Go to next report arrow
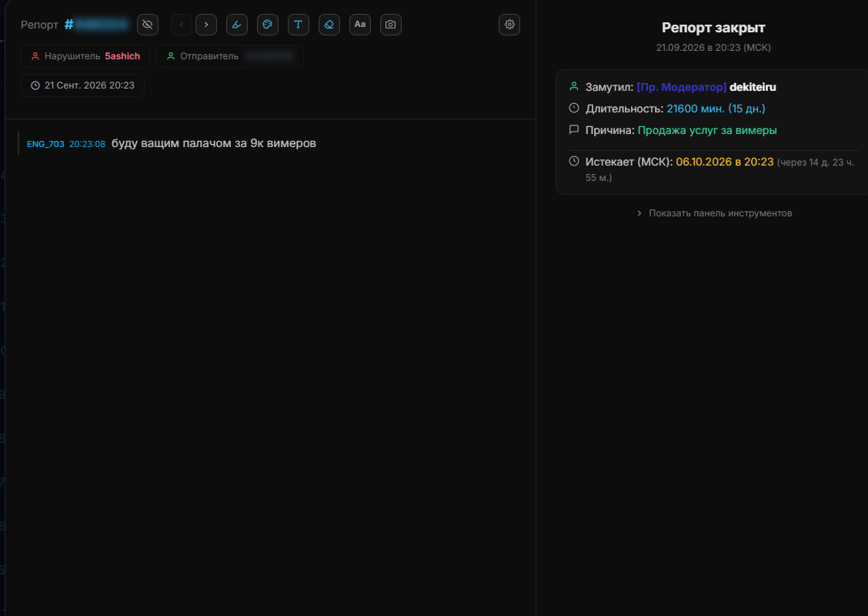 (x=206, y=25)
